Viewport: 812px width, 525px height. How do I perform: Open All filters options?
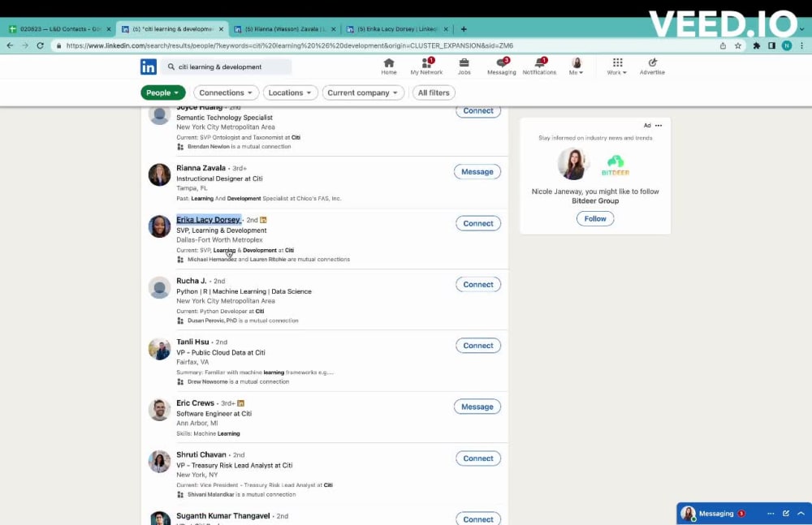pyautogui.click(x=433, y=93)
